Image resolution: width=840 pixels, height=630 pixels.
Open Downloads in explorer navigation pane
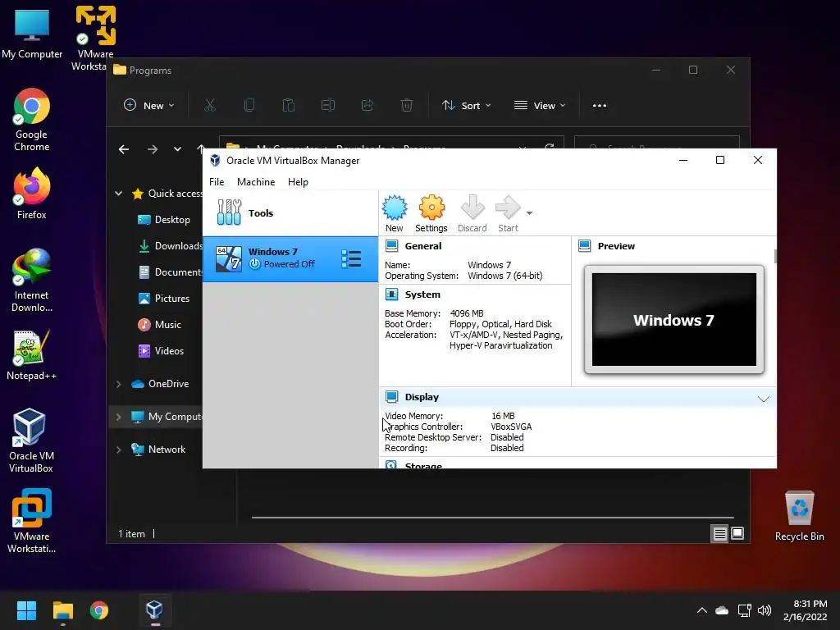171,246
